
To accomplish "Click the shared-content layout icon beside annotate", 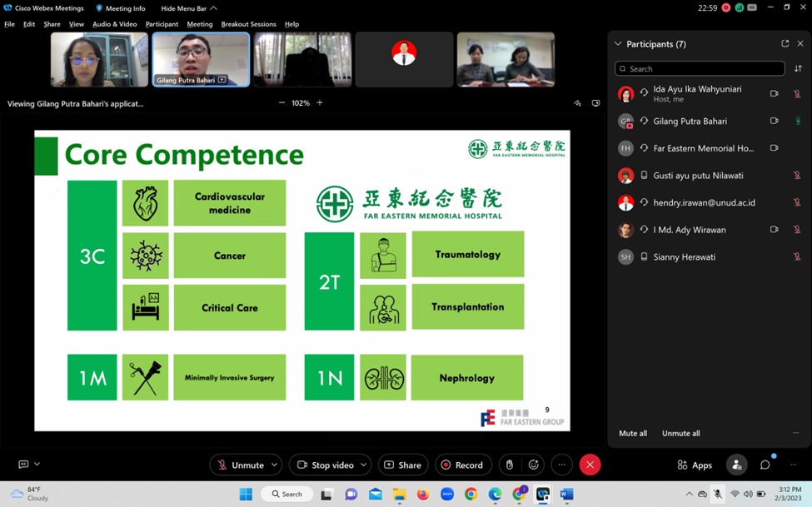I will [596, 103].
